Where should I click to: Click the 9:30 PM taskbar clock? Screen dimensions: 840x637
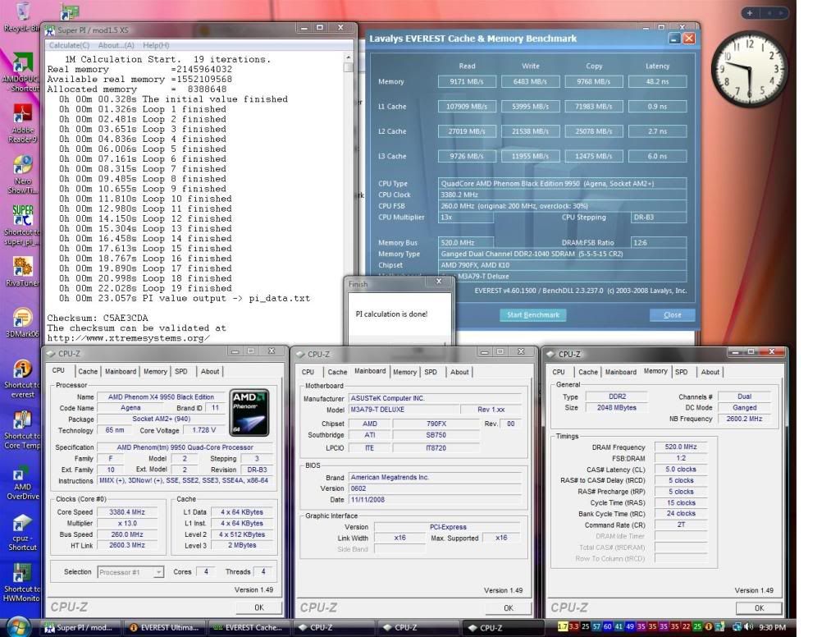point(772,627)
